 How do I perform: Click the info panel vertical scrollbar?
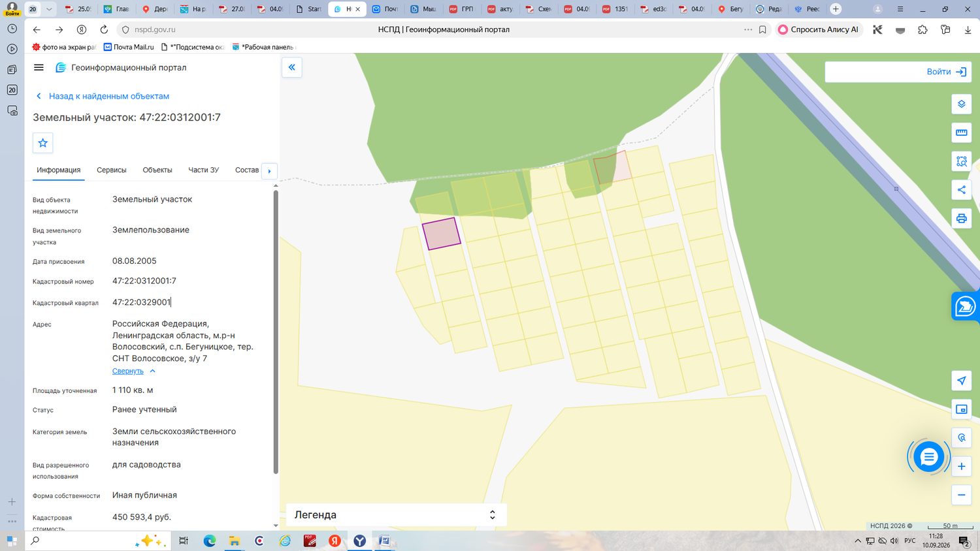(x=276, y=332)
